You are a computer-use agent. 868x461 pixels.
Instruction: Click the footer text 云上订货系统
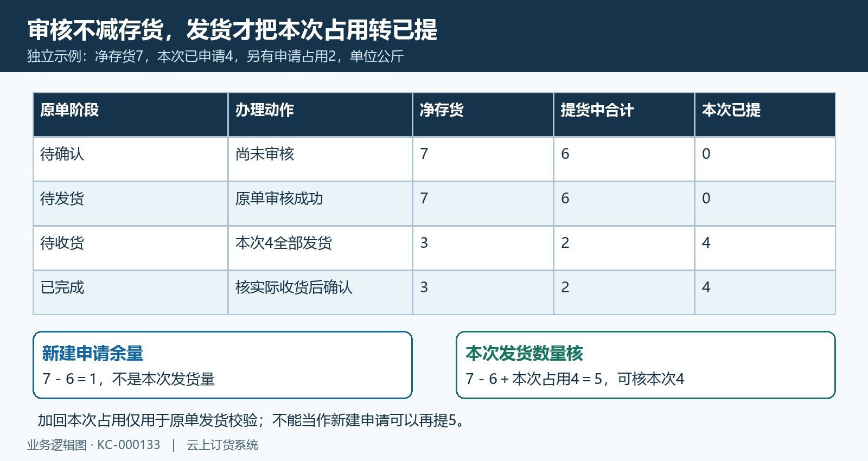click(222, 445)
